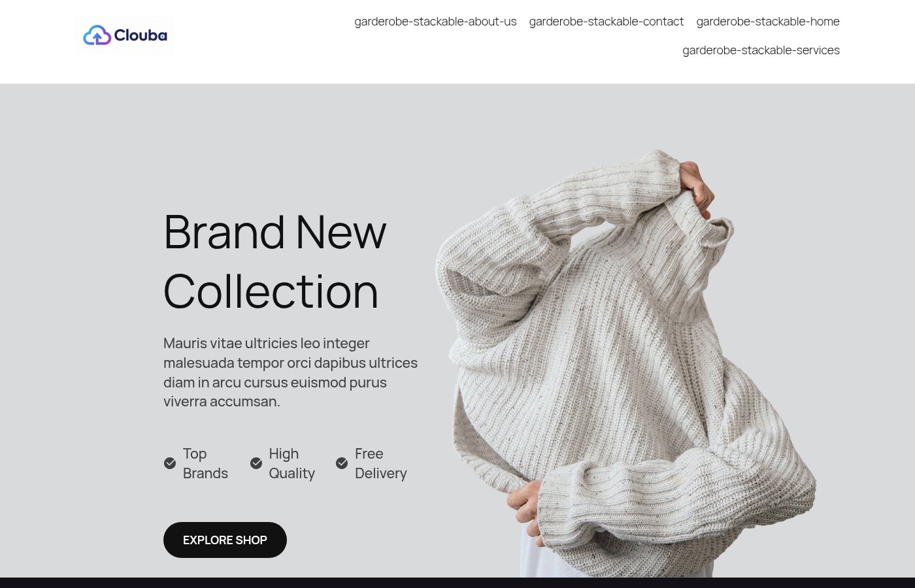Click the checkmark icon beside Top Brands
The width and height of the screenshot is (915, 588).
170,463
